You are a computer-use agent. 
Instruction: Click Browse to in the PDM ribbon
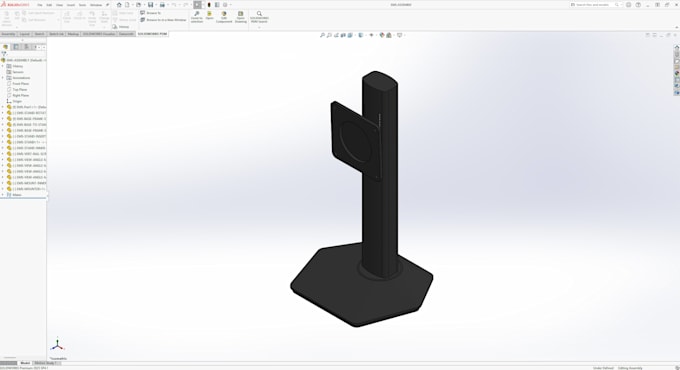[150, 13]
